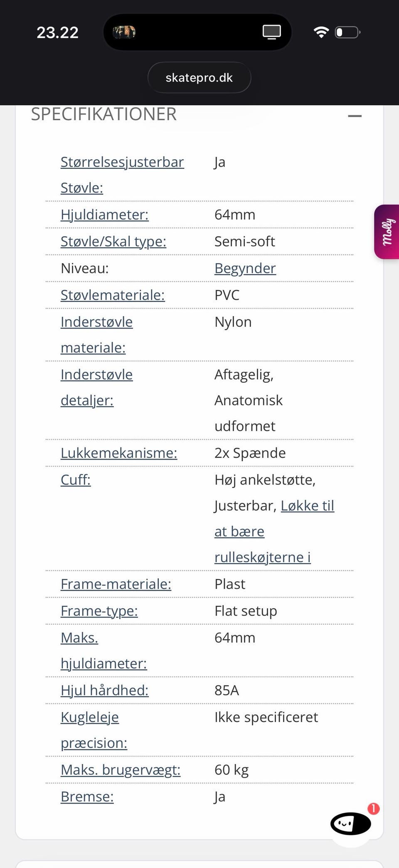Open the chat bot bubble icon

tap(350, 823)
